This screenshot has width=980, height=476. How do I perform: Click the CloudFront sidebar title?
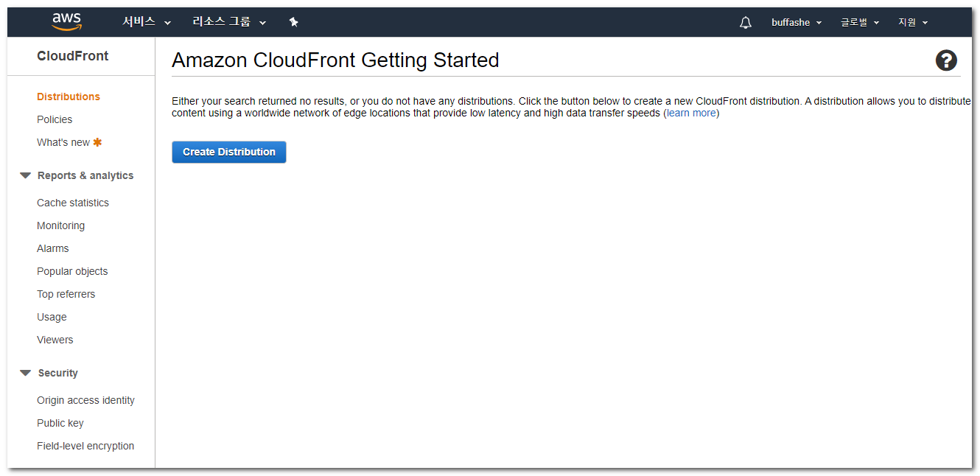pyautogui.click(x=73, y=56)
